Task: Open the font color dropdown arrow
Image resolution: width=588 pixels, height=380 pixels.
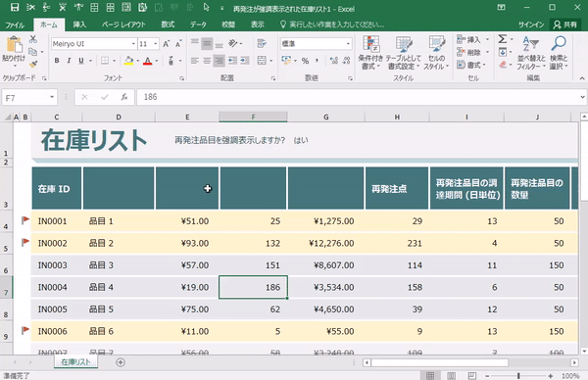Action: point(157,61)
